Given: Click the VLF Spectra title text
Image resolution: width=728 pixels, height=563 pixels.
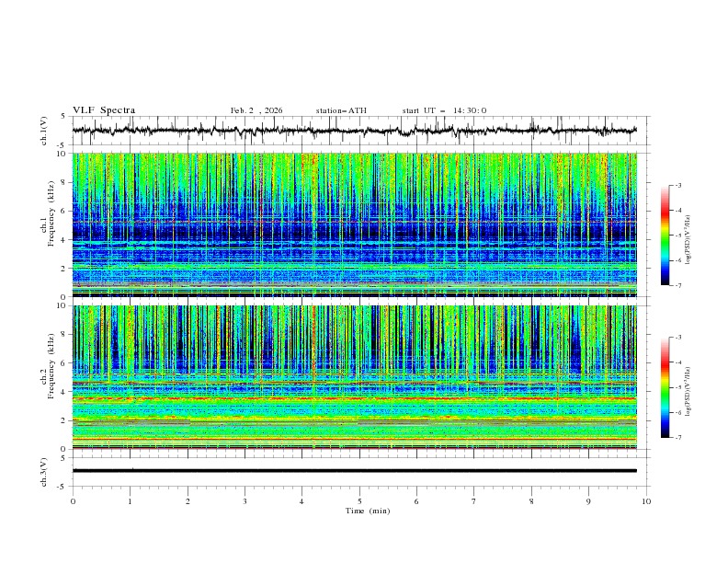Looking at the screenshot, I should click(x=104, y=110).
